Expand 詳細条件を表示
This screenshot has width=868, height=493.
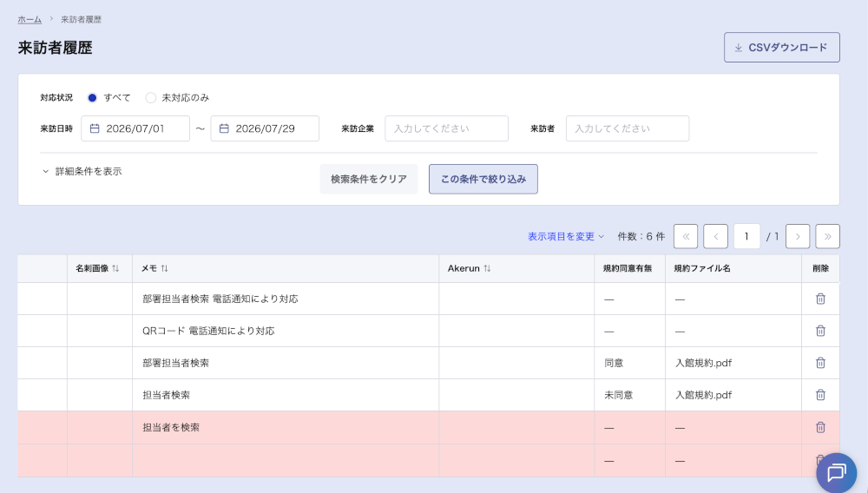pyautogui.click(x=82, y=172)
